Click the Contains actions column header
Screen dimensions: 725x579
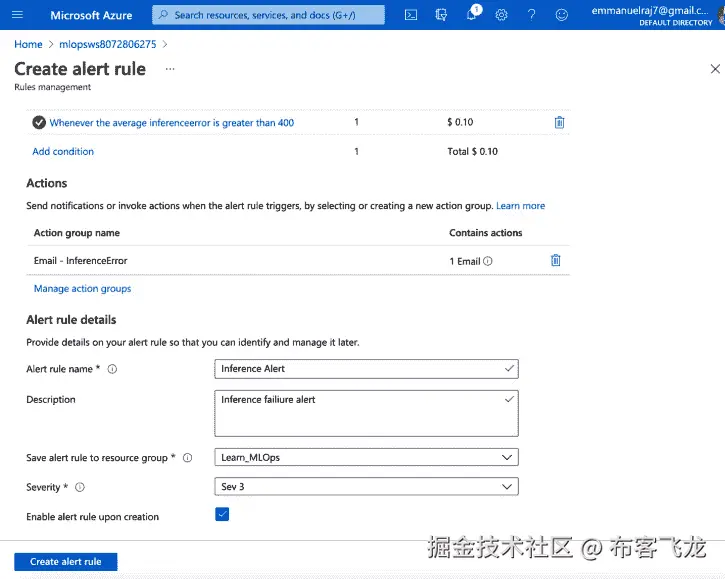tap(485, 233)
